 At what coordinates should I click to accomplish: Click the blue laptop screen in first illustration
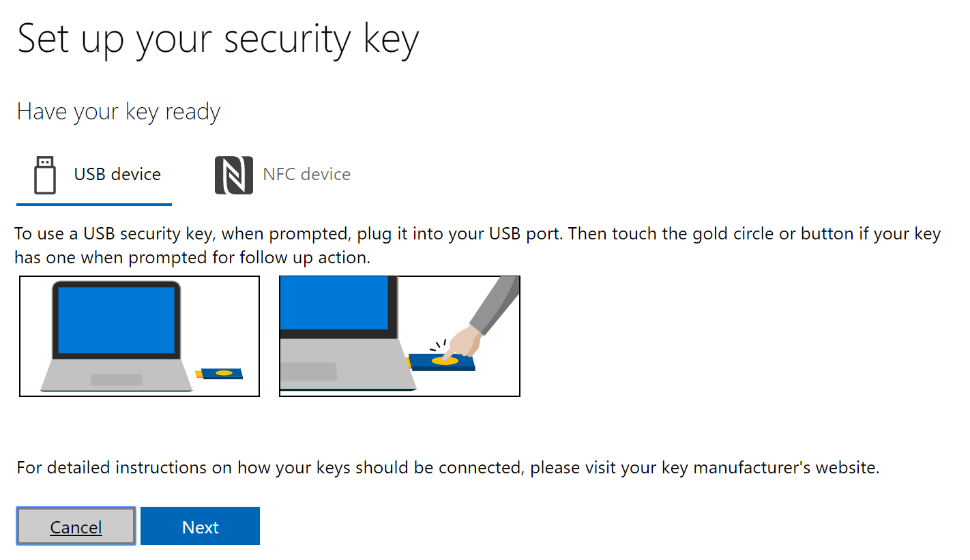pyautogui.click(x=116, y=319)
